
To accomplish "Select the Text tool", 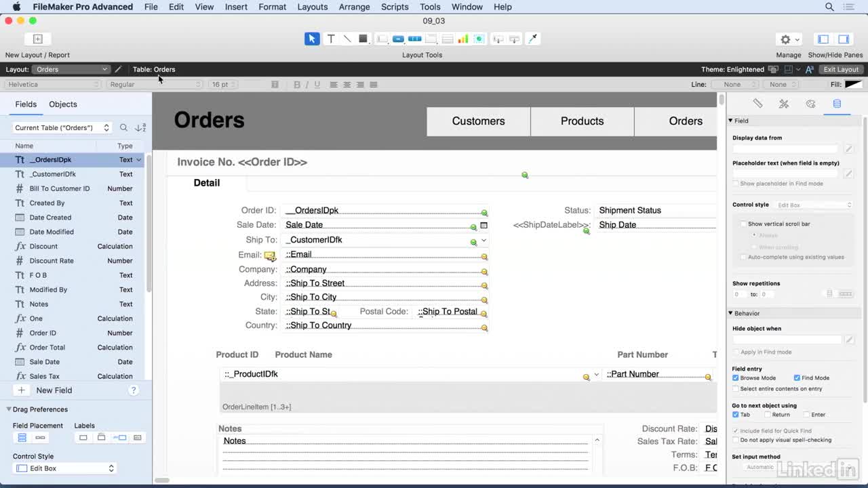I will tap(331, 39).
